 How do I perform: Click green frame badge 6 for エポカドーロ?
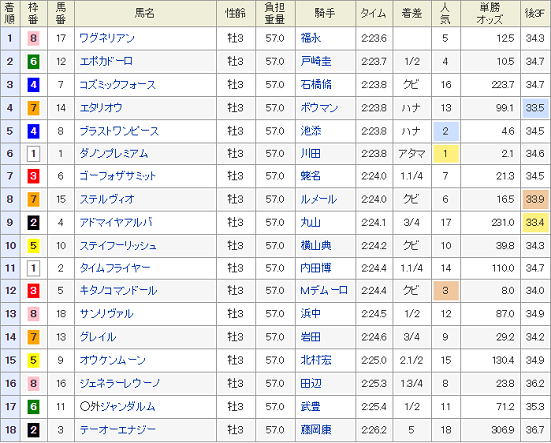tap(33, 61)
